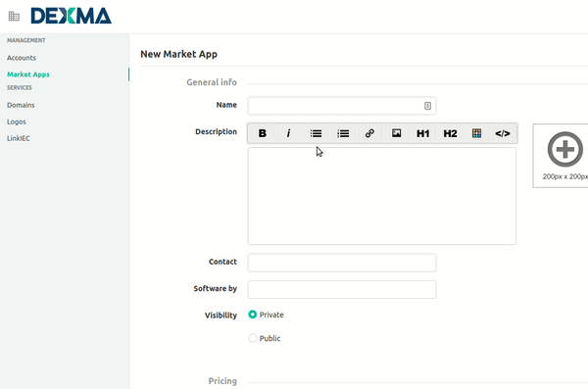Click the Visibility field label
588x389 pixels.
pyautogui.click(x=220, y=316)
